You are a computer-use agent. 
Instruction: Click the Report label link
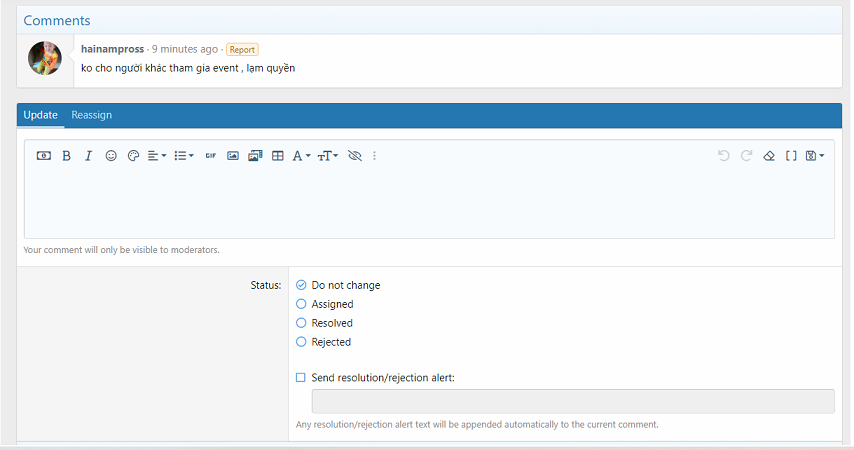pyautogui.click(x=242, y=49)
